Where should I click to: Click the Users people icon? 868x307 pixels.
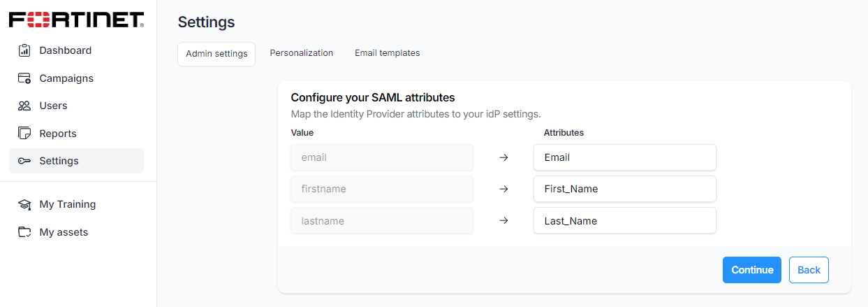click(24, 106)
